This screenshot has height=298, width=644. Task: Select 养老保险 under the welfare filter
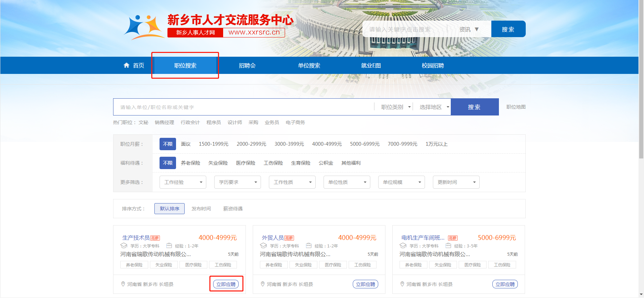190,163
